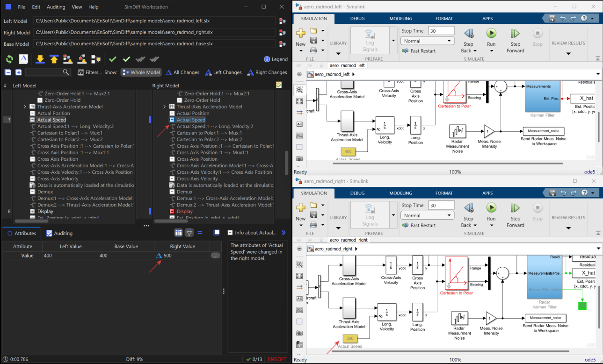Expand Thrust-Axis Accleration Model in the Right Model tree
603x364 pixels.
pyautogui.click(x=164, y=107)
